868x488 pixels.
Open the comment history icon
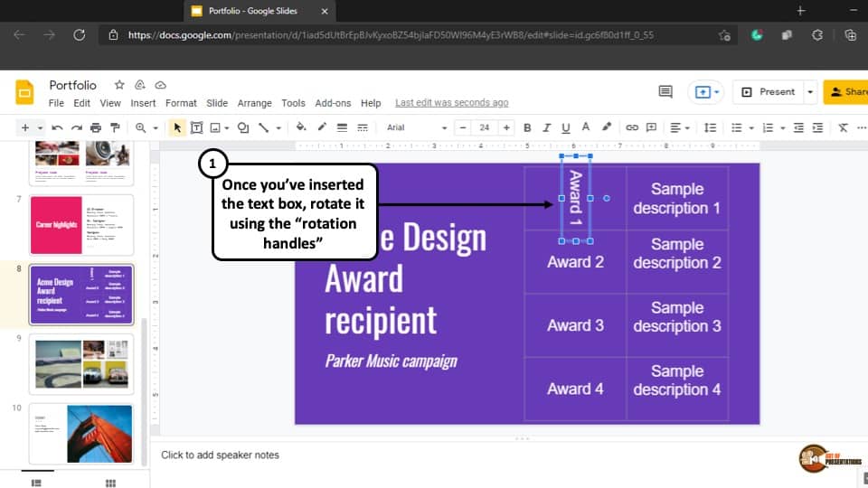[665, 92]
